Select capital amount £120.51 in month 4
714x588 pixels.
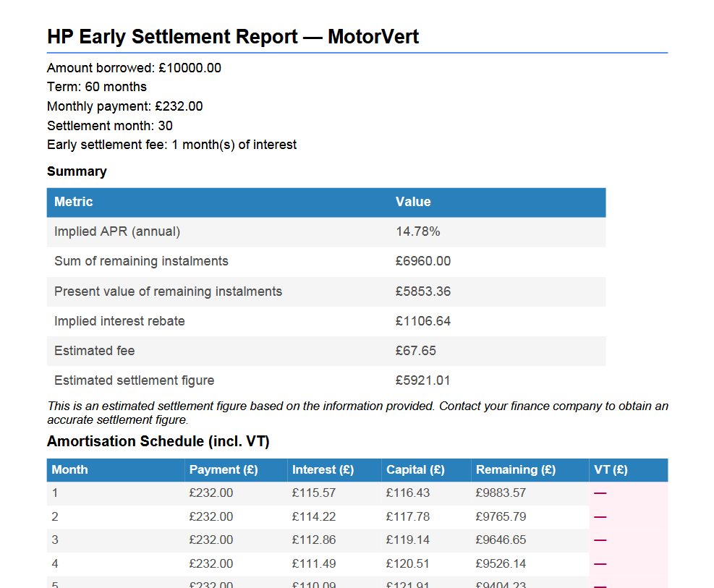408,563
